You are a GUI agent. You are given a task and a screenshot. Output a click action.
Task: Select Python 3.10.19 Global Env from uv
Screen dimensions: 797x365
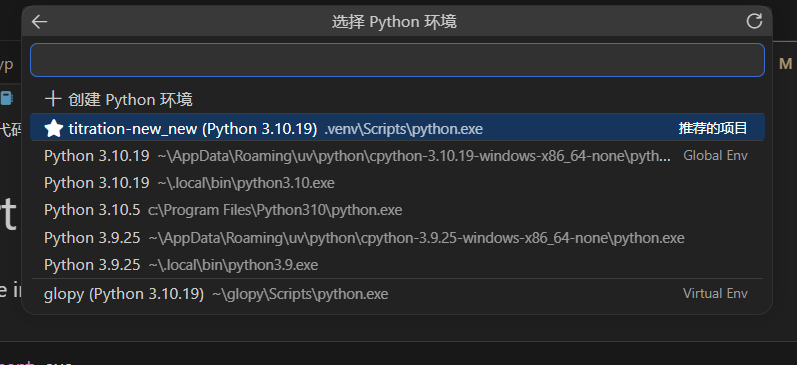click(x=397, y=156)
